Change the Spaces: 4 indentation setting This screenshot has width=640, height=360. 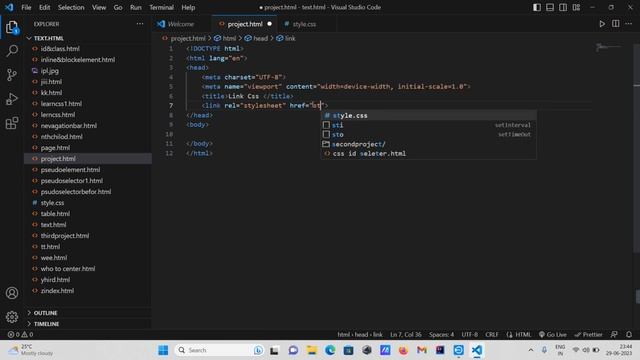441,334
